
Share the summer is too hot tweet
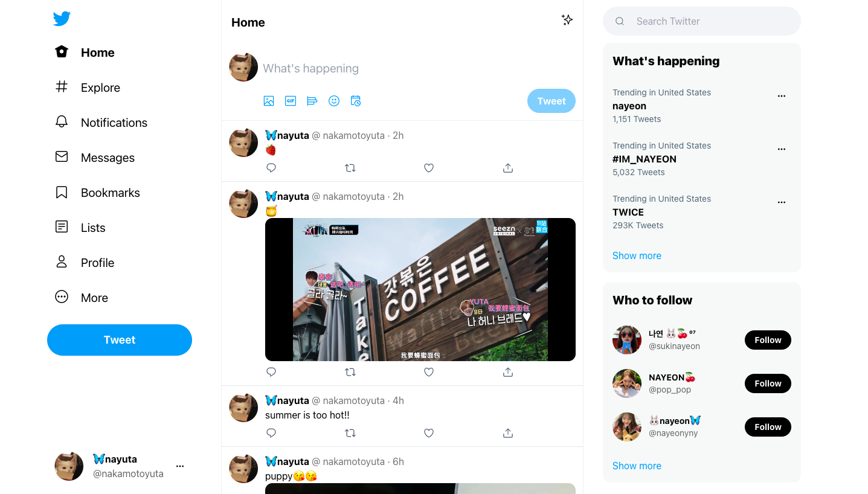(508, 433)
